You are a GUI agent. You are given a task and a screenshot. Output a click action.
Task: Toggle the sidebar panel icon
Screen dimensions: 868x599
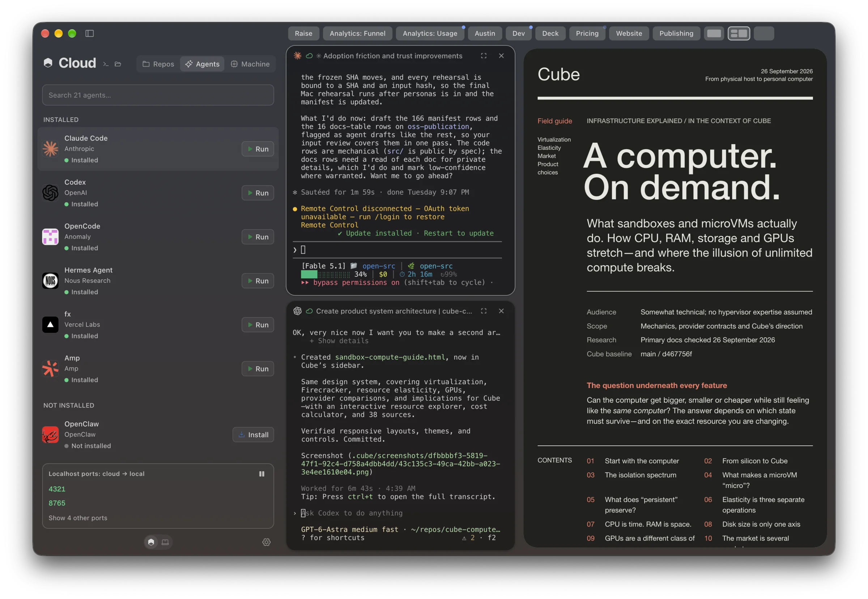coord(90,33)
